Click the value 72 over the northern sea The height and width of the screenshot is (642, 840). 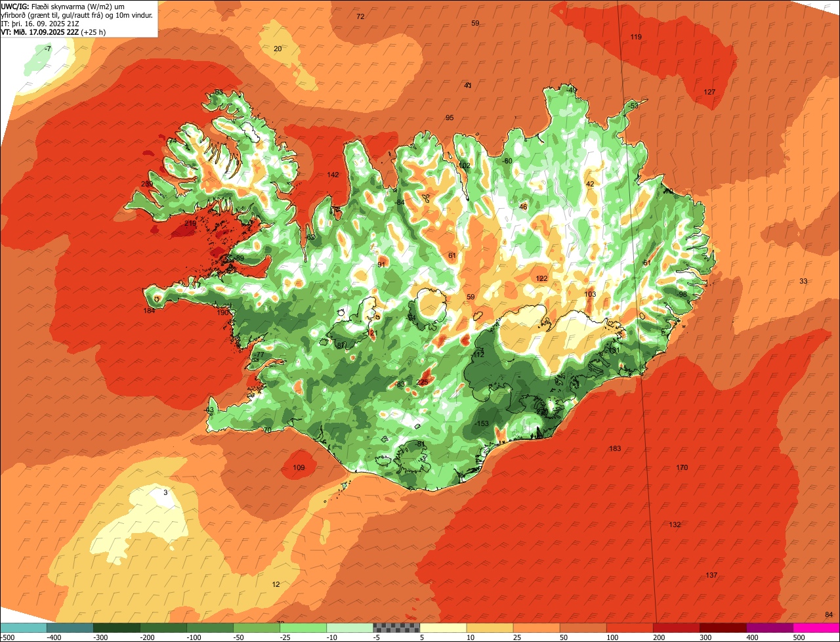(360, 16)
